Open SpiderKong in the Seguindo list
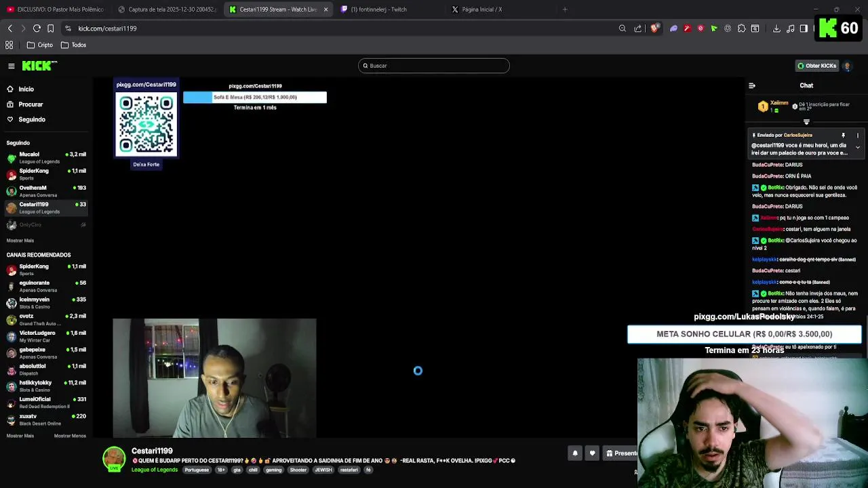868x488 pixels. click(46, 174)
